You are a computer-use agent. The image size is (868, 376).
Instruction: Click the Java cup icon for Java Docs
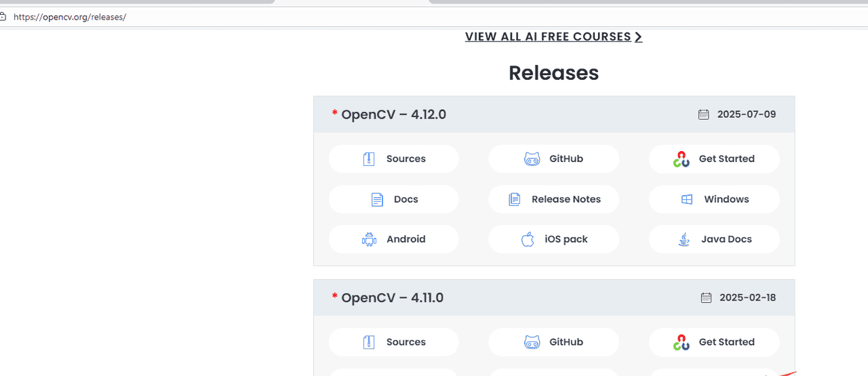click(x=684, y=239)
